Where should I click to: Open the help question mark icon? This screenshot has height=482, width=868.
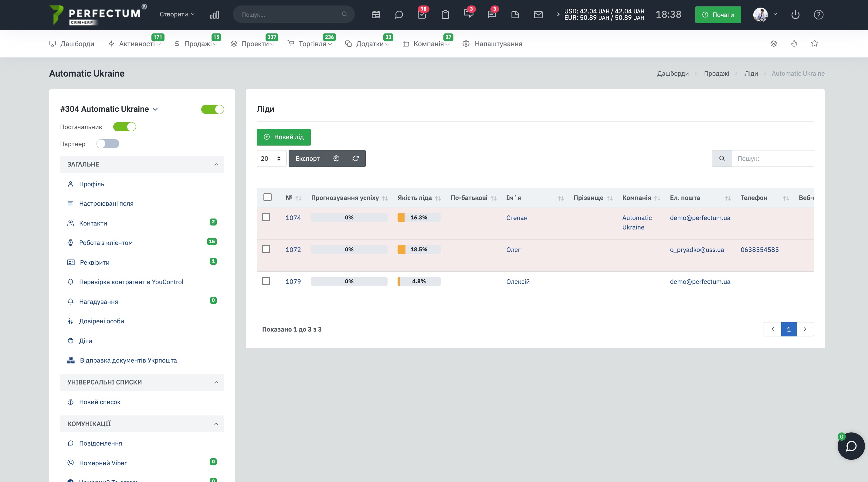tap(819, 15)
